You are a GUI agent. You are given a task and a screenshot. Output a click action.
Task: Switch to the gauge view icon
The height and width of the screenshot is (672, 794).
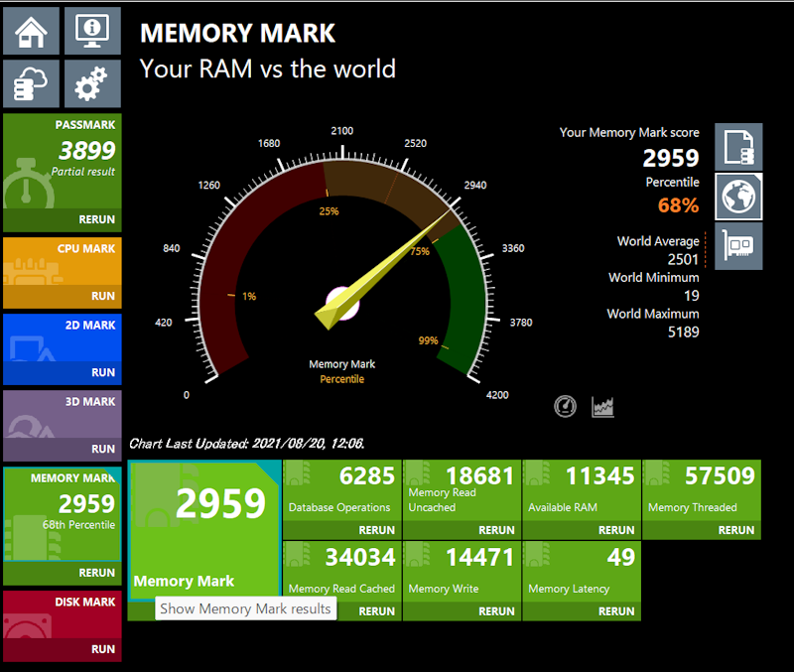click(565, 406)
